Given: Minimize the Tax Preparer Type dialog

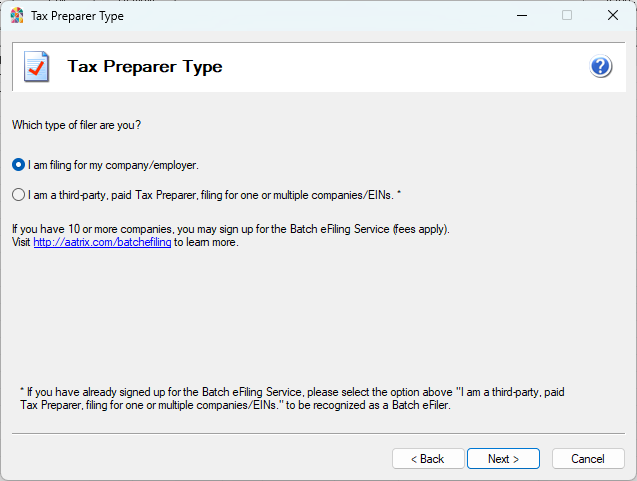Looking at the screenshot, I should (521, 16).
